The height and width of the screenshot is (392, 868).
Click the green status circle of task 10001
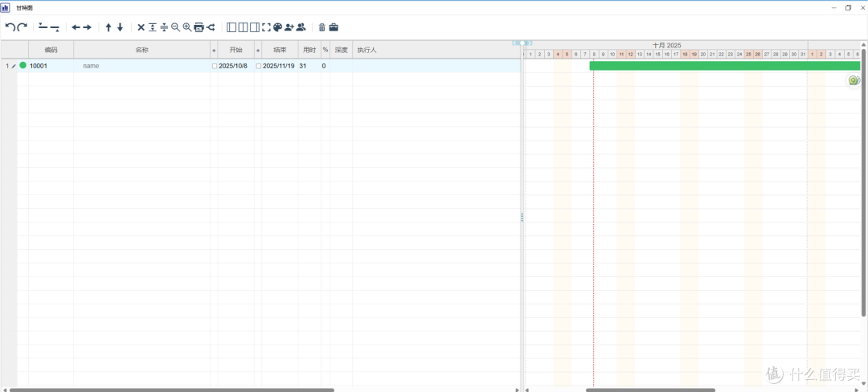[23, 65]
